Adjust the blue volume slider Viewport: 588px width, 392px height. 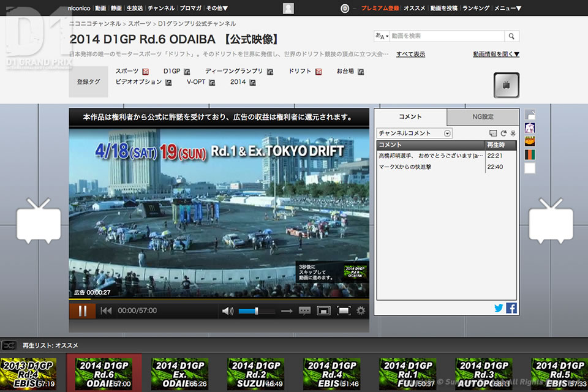click(x=257, y=311)
